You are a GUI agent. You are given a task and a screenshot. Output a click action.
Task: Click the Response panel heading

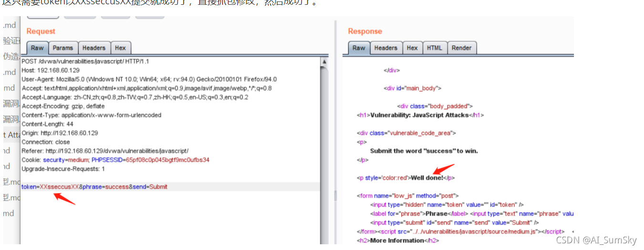click(x=365, y=31)
